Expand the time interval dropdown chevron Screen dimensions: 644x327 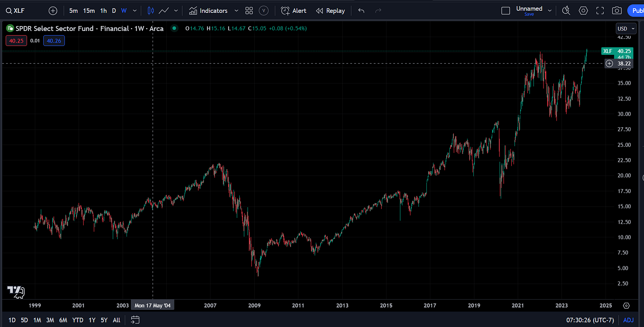pyautogui.click(x=135, y=11)
